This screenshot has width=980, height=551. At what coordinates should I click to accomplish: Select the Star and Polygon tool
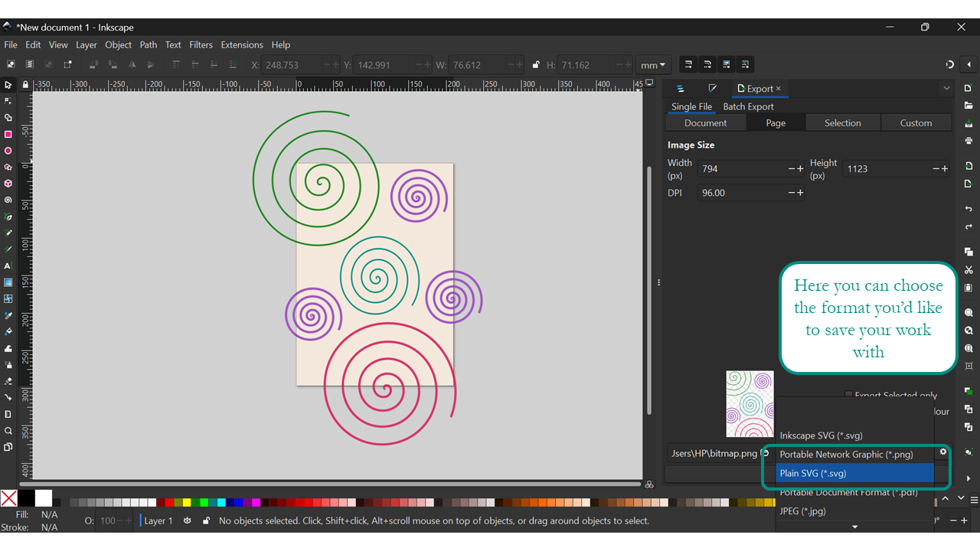[x=8, y=167]
